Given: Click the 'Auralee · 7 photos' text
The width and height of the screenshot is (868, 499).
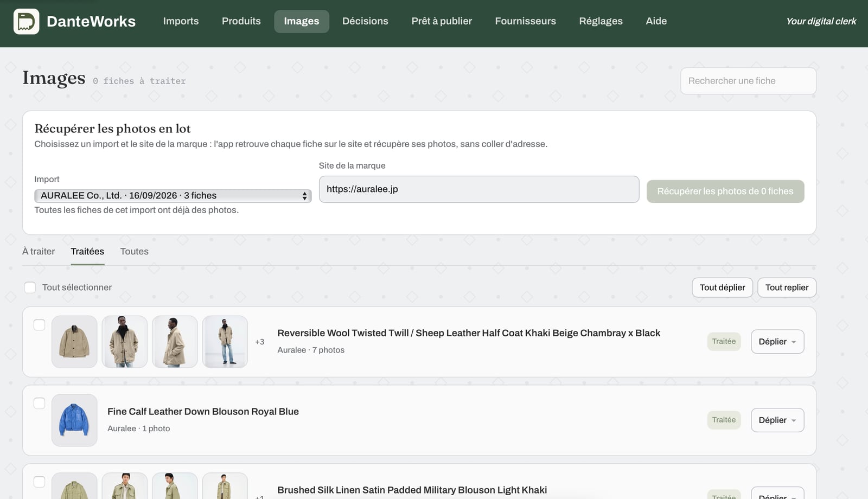Looking at the screenshot, I should (311, 350).
